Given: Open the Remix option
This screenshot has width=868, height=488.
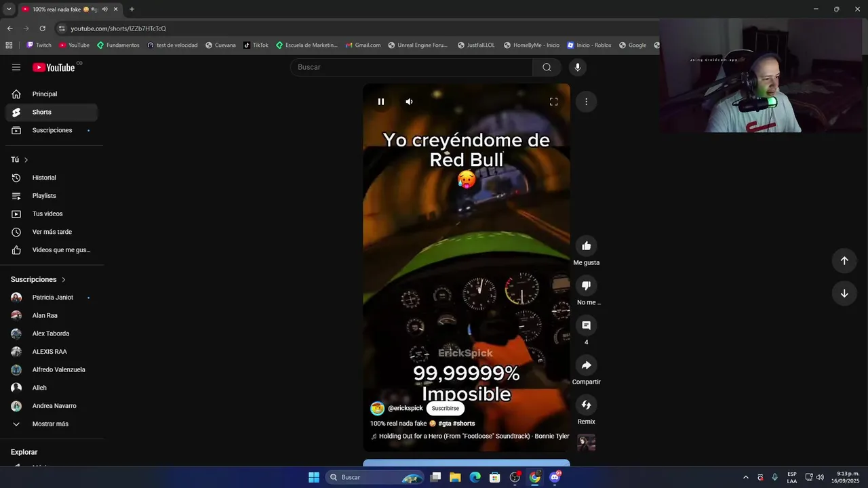Looking at the screenshot, I should (587, 405).
